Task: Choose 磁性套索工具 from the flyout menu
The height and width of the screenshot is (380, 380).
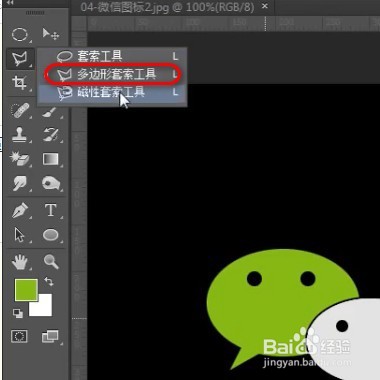Action: point(112,92)
